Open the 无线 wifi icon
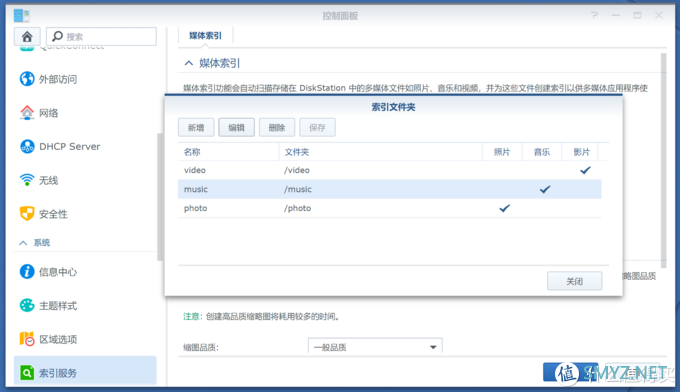 tap(27, 180)
